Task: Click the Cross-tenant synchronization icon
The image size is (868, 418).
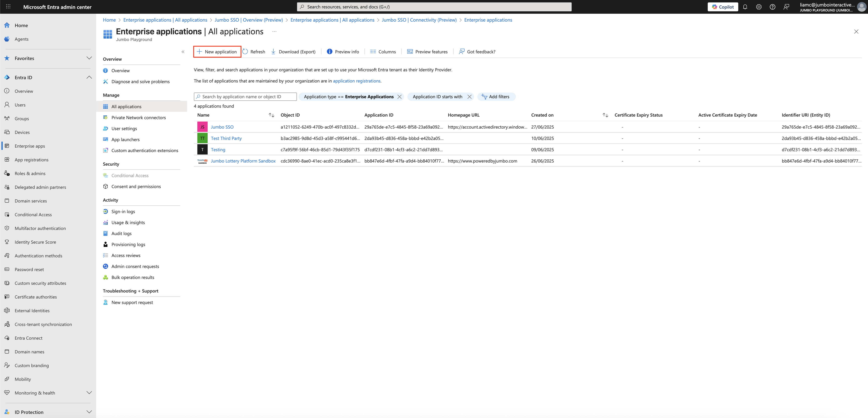Action: click(7, 324)
